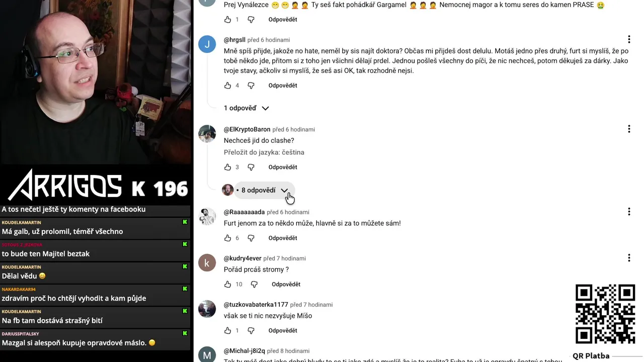Click Přeložit do jazyka: čeština link
This screenshot has height=362, width=644.
[264, 152]
